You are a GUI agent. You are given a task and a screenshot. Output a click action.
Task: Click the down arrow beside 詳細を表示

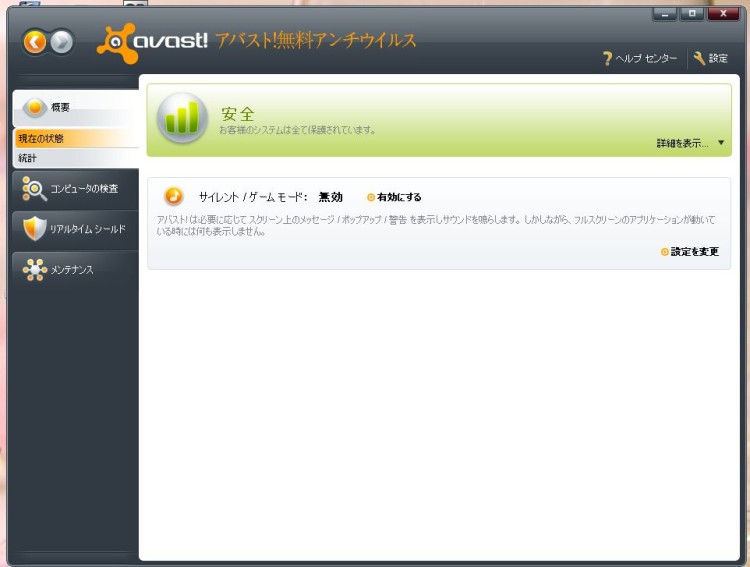coord(721,143)
